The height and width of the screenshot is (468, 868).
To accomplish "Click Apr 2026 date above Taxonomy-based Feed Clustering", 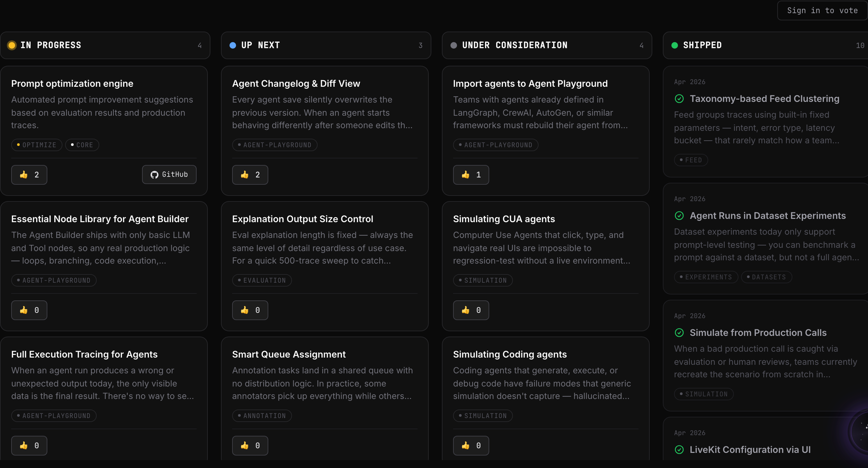I will pyautogui.click(x=689, y=82).
